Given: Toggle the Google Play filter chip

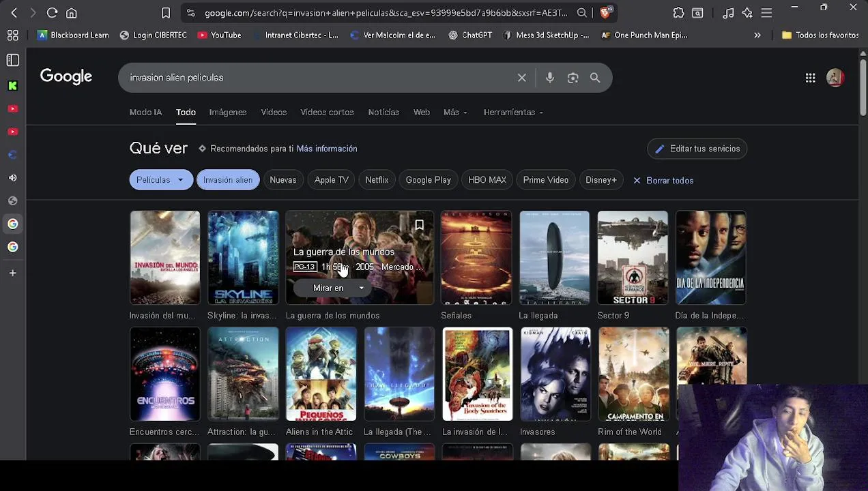Looking at the screenshot, I should click(429, 180).
